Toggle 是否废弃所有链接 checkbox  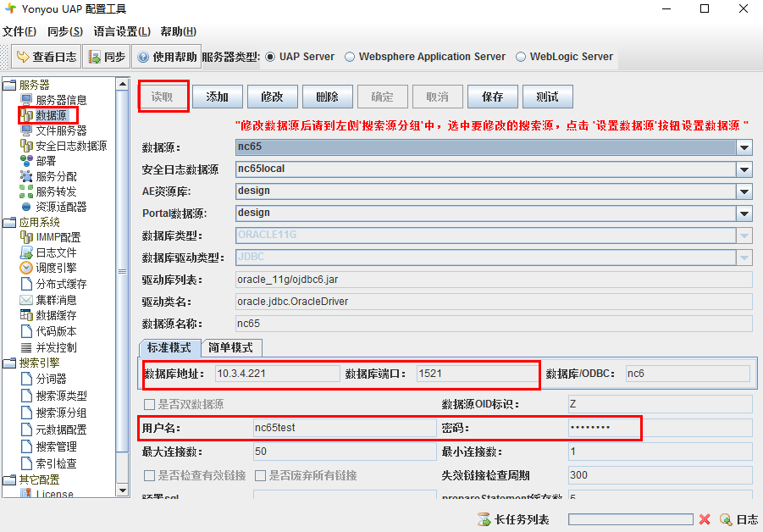(260, 475)
